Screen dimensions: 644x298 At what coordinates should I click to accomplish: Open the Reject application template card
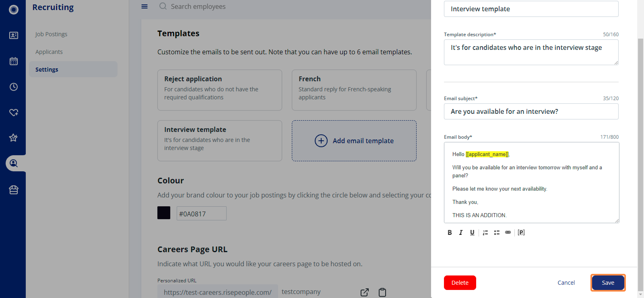point(220,90)
